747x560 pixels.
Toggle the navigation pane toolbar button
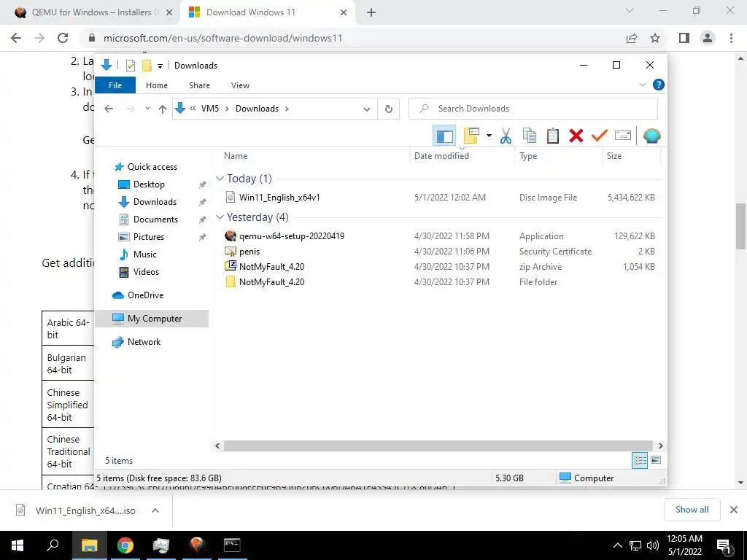point(444,136)
